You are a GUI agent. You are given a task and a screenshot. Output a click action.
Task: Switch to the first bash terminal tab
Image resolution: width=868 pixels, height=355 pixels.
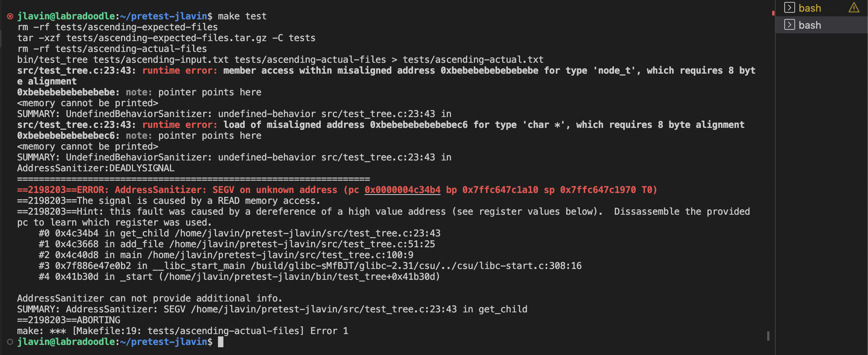(810, 8)
